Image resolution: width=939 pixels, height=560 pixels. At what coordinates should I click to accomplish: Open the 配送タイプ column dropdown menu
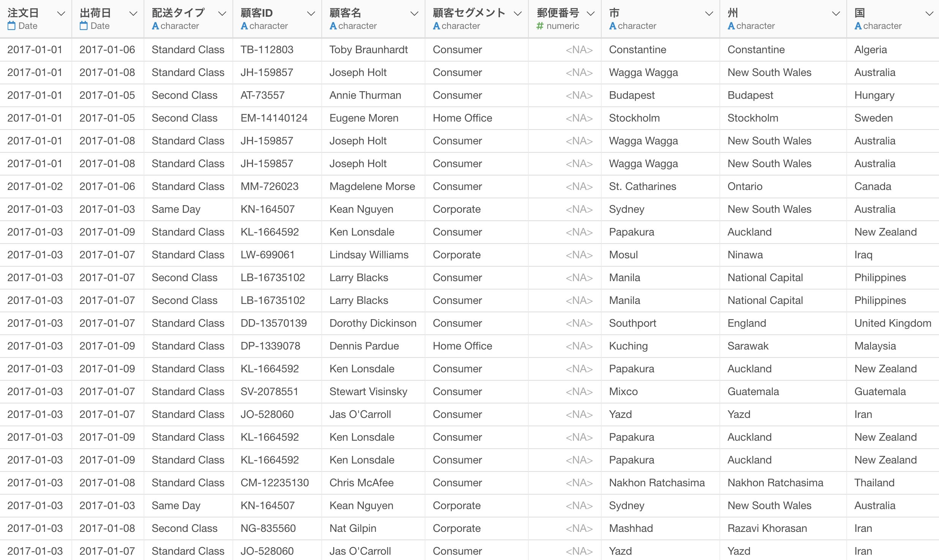click(x=222, y=14)
